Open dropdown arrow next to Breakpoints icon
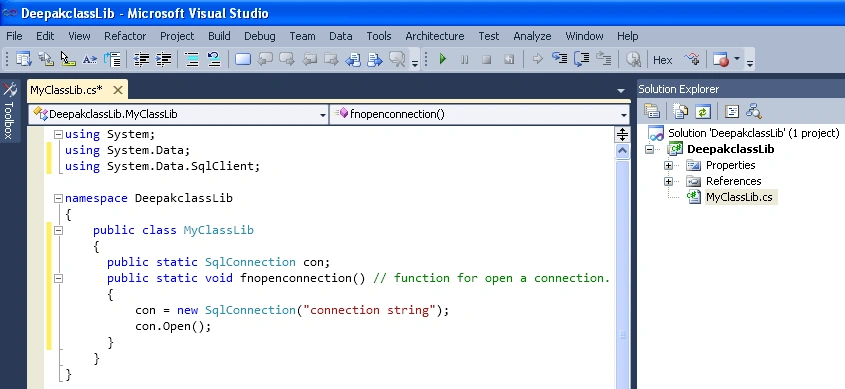 click(x=737, y=59)
